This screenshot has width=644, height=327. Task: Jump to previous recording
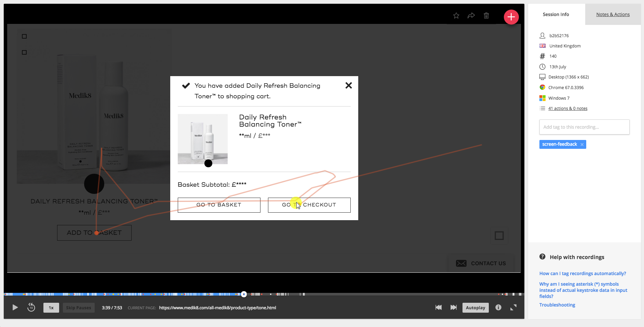[439, 308]
